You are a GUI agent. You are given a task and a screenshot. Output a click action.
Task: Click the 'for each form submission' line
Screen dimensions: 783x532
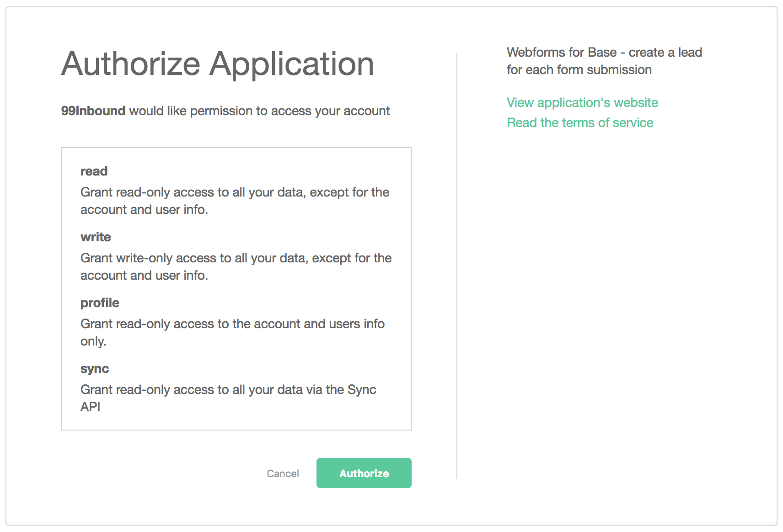pos(579,69)
